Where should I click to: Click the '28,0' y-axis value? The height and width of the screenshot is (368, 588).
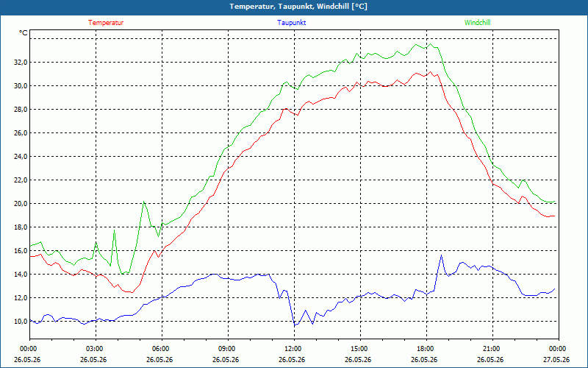21,110
